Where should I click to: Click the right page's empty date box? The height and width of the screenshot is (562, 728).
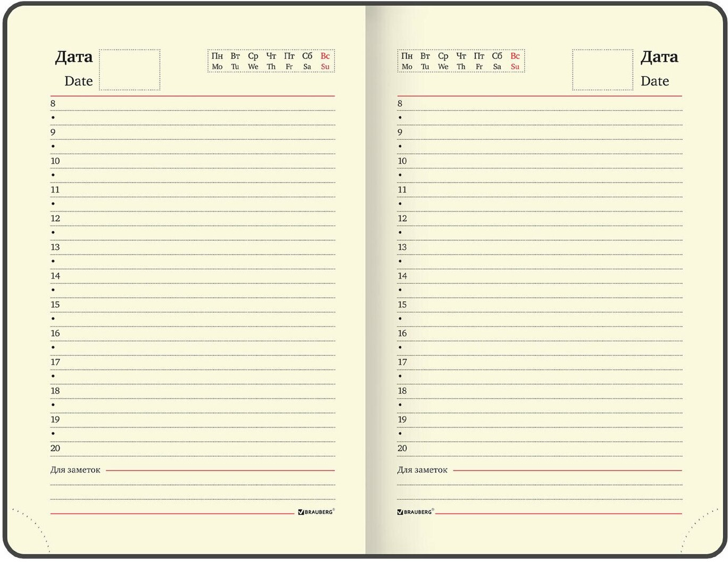[602, 70]
